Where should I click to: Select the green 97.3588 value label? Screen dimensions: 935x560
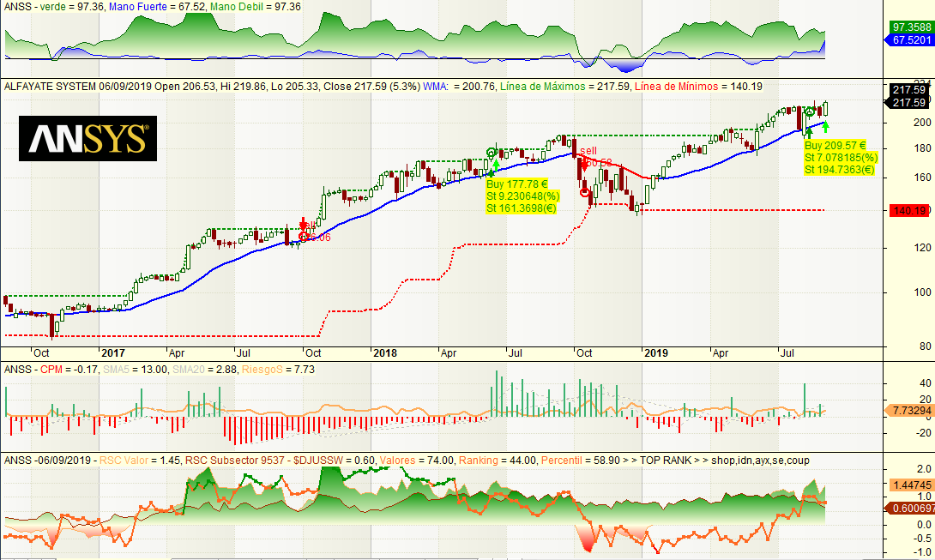click(x=912, y=27)
